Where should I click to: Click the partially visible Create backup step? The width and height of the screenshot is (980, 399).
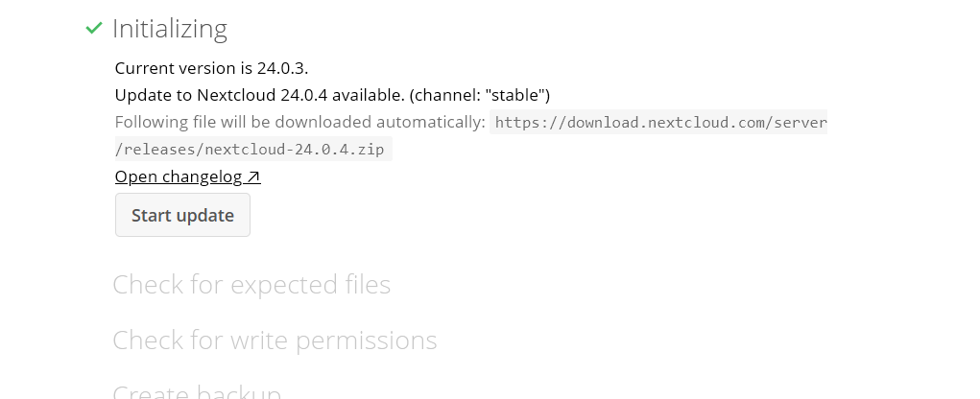click(x=197, y=391)
